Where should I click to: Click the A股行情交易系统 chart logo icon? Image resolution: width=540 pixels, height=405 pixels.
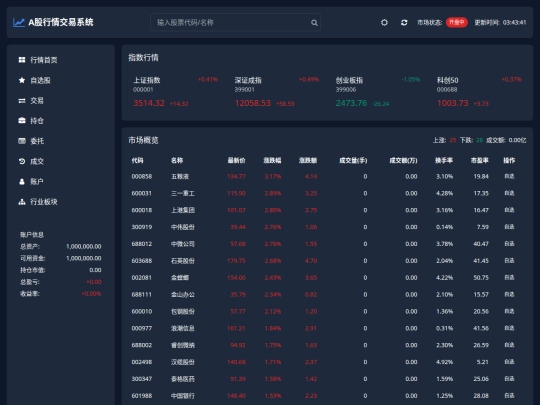tap(19, 23)
